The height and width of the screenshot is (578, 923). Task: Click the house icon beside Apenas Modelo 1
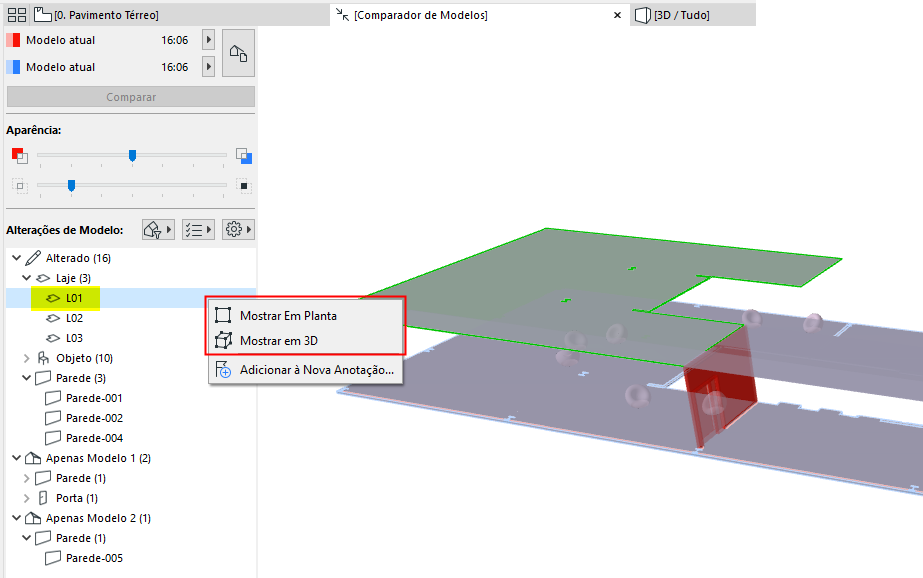33,458
